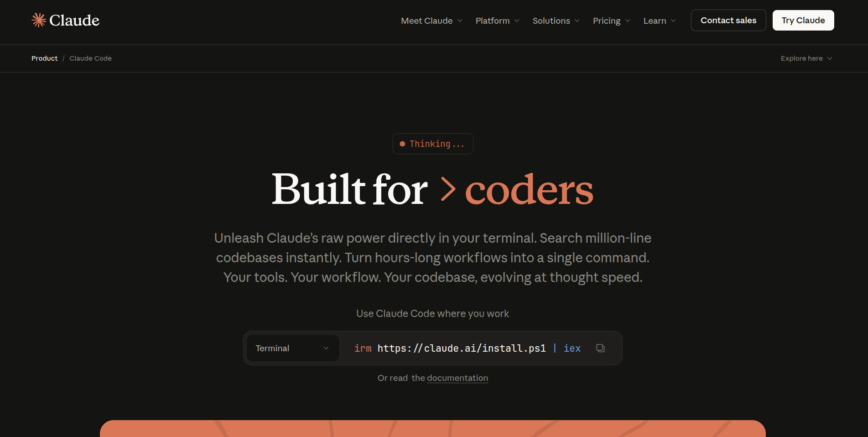Copy the install command with copy icon
This screenshot has width=868, height=437.
pyautogui.click(x=600, y=348)
